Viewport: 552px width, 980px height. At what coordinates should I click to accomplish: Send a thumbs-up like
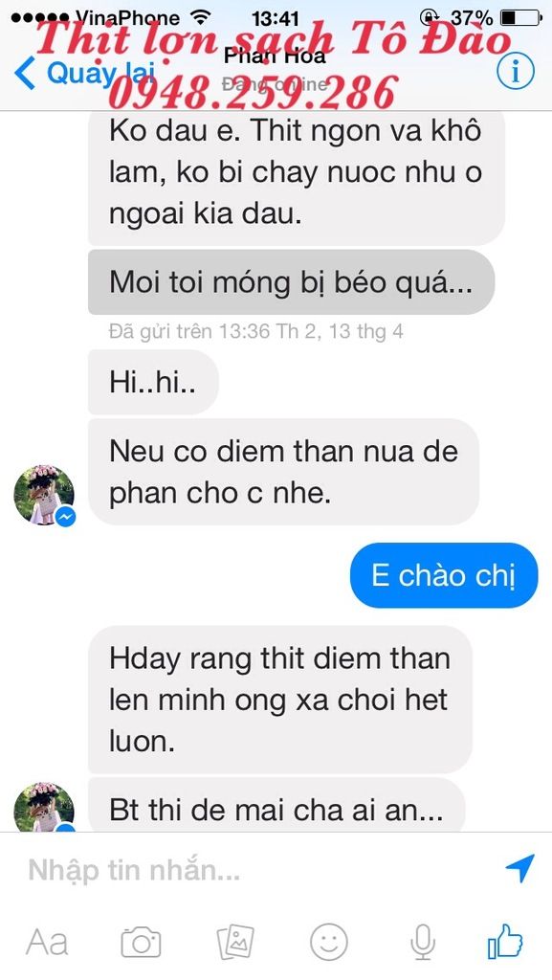505,942
